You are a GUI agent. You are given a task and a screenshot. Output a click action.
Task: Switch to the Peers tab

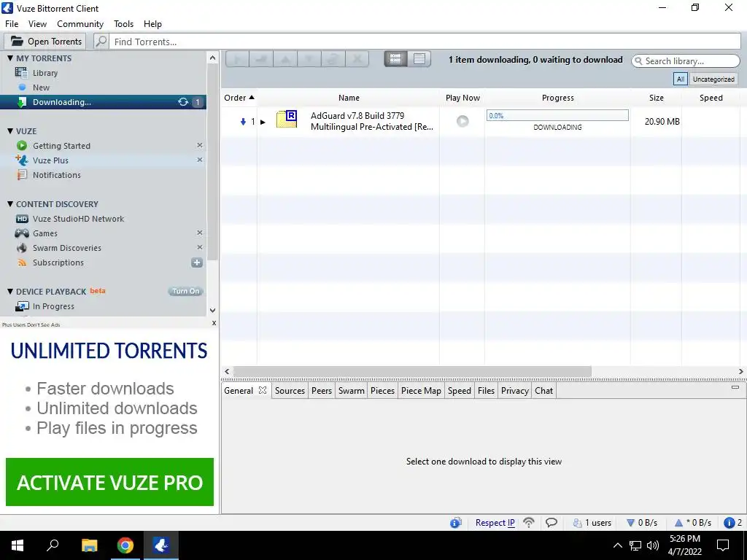point(322,391)
